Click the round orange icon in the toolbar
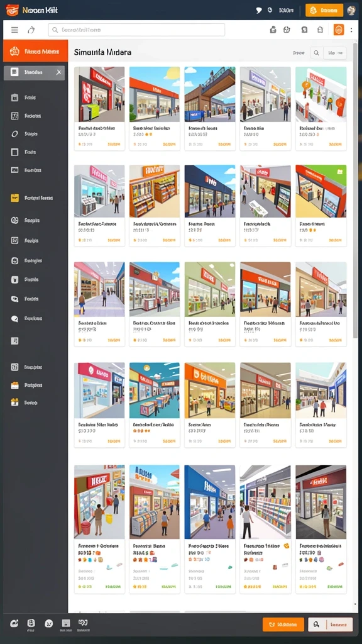Image resolution: width=362 pixels, height=644 pixels. [339, 30]
